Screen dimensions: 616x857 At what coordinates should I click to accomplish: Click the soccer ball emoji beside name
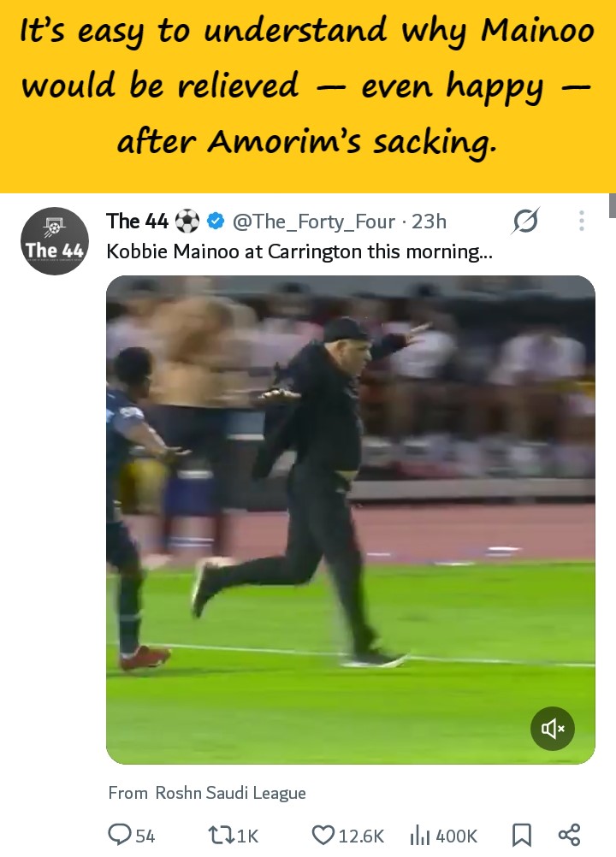click(x=187, y=222)
